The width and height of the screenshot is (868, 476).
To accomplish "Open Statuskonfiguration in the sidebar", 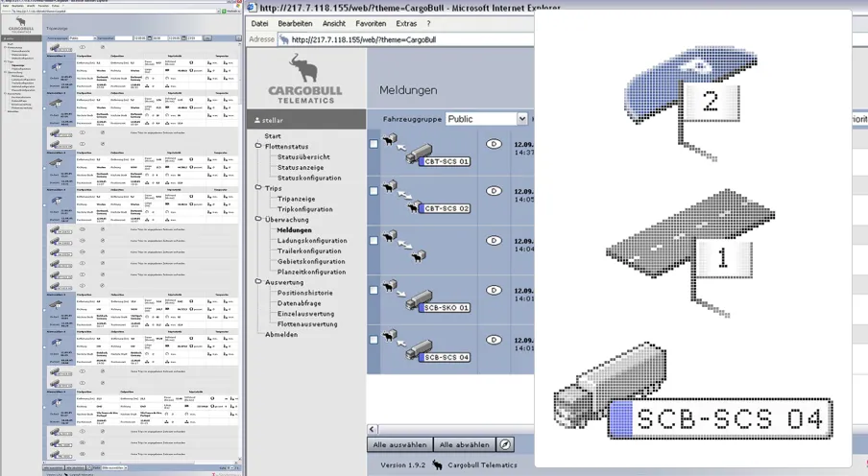I will pyautogui.click(x=309, y=178).
